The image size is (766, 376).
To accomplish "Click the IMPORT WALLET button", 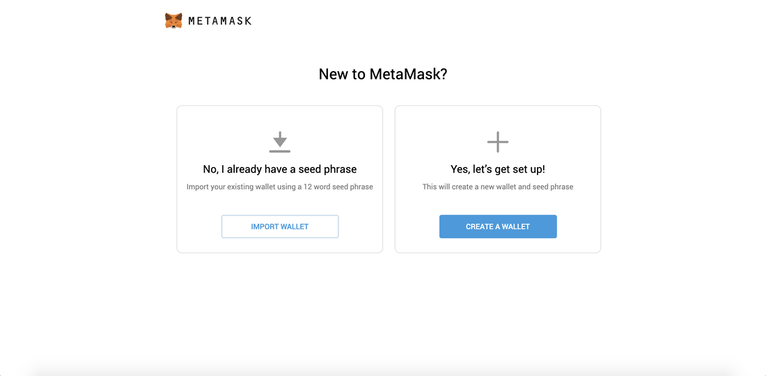I will (x=280, y=227).
